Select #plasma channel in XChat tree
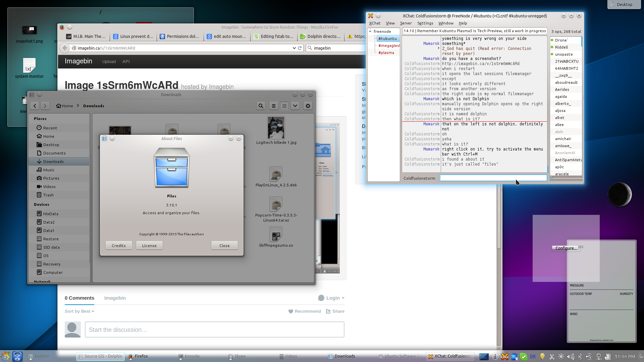 [386, 53]
